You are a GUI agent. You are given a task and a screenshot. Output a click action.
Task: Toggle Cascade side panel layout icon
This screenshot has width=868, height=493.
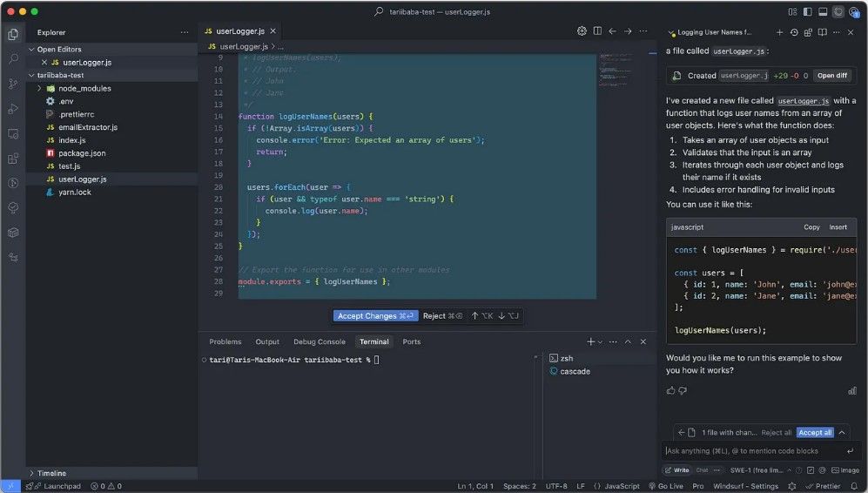838,11
